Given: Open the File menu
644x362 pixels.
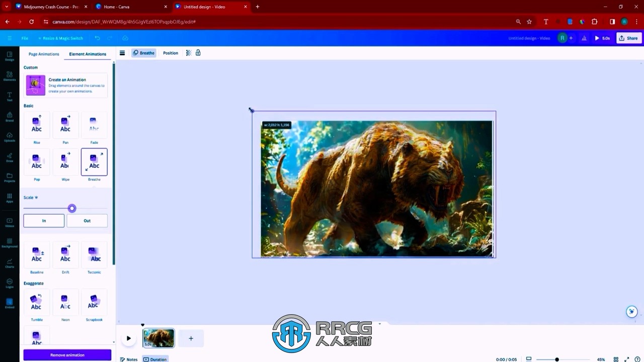Looking at the screenshot, I should click(x=25, y=38).
